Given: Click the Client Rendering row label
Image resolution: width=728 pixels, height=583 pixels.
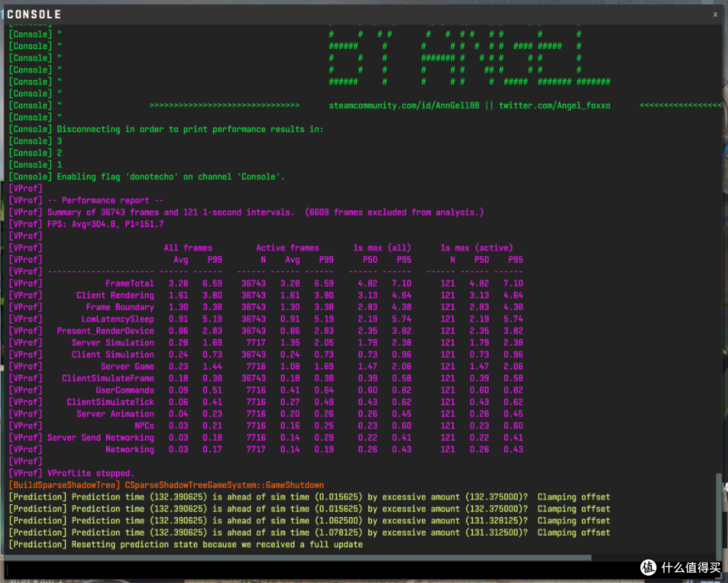Looking at the screenshot, I should (x=115, y=295).
